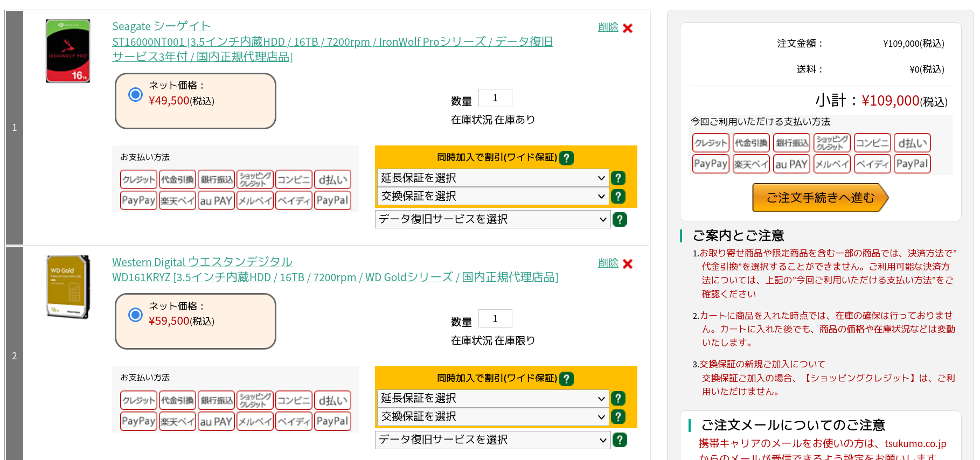The height and width of the screenshot is (460, 980).
Task: Open help icon beside Seagate ワイド保証 heading
Action: [566, 158]
